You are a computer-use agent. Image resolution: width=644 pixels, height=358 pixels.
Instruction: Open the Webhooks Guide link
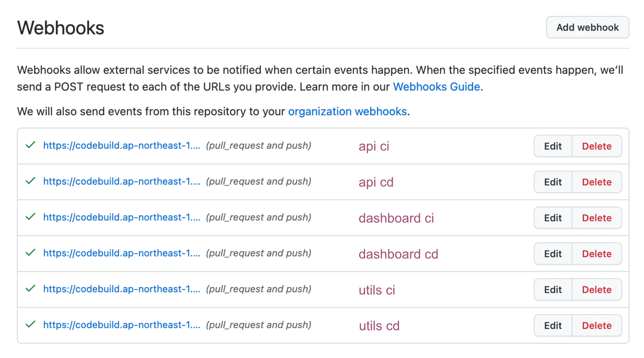(436, 87)
